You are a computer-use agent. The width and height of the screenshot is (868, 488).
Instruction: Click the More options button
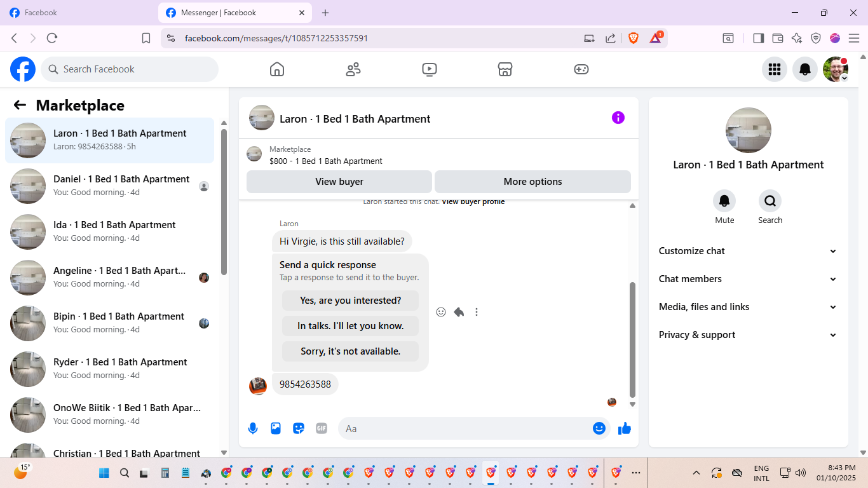(532, 182)
